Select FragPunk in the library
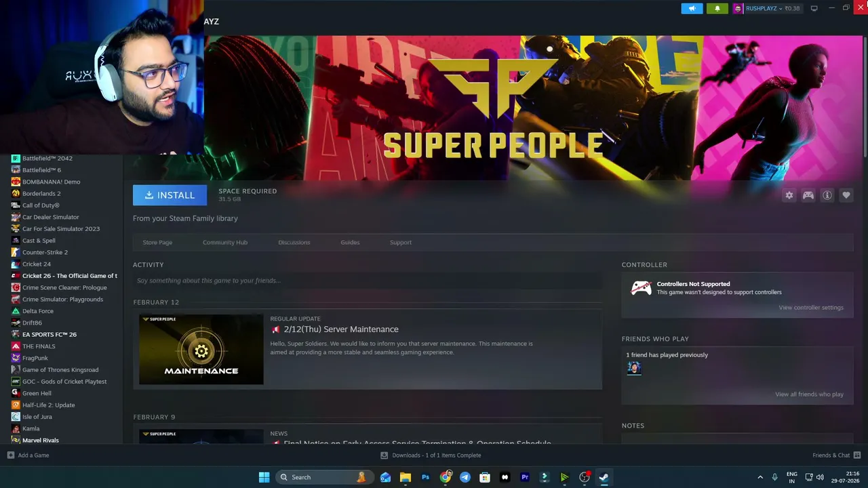The height and width of the screenshot is (488, 868). (x=35, y=358)
